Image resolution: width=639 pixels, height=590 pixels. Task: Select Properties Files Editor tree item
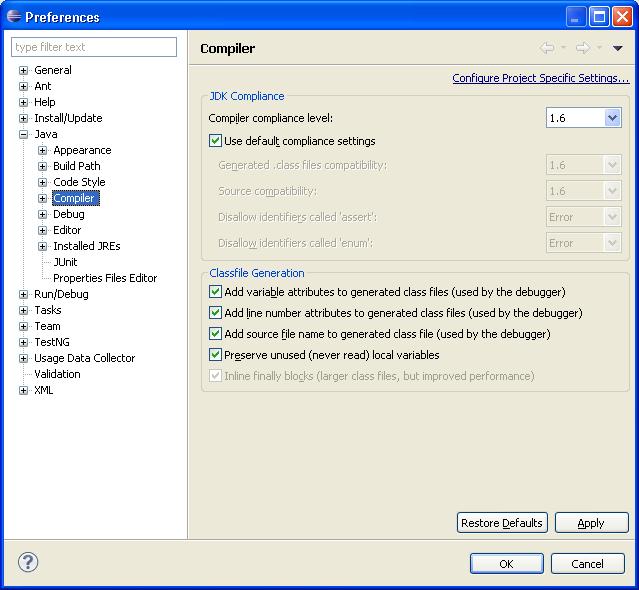click(105, 278)
